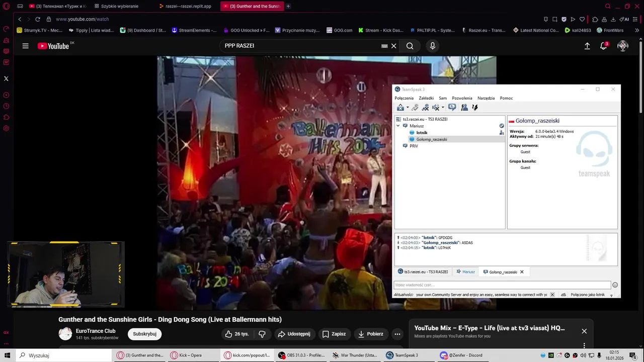The height and width of the screenshot is (362, 644).
Task: Go to YouTube home via logo
Action: pos(53,46)
